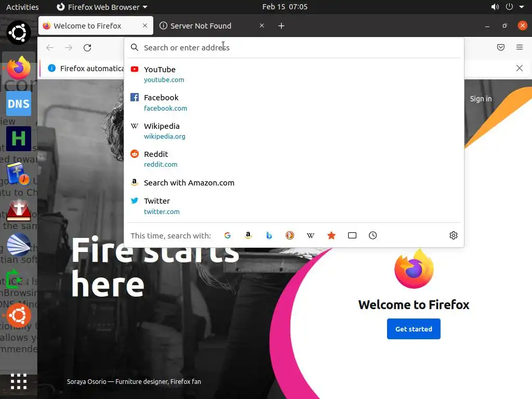The height and width of the screenshot is (399, 532).
Task: Show Applications grid
Action: point(19,381)
